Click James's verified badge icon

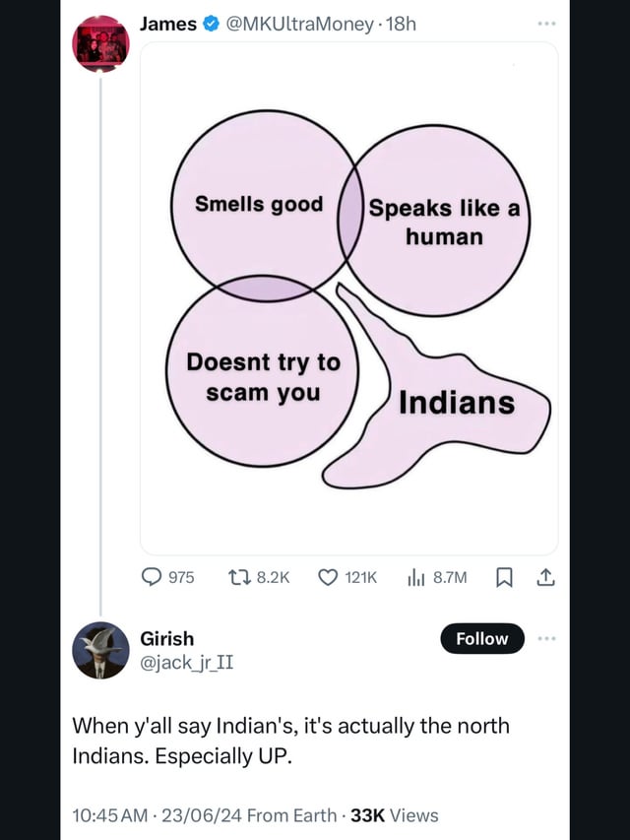click(211, 25)
